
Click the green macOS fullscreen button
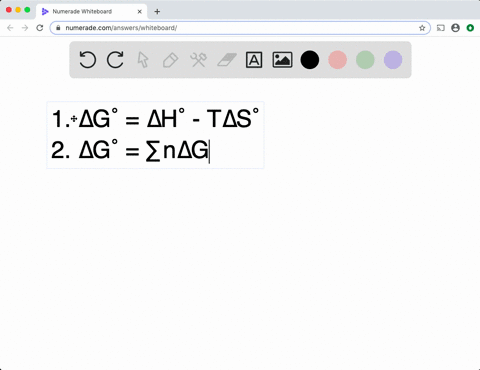click(27, 10)
